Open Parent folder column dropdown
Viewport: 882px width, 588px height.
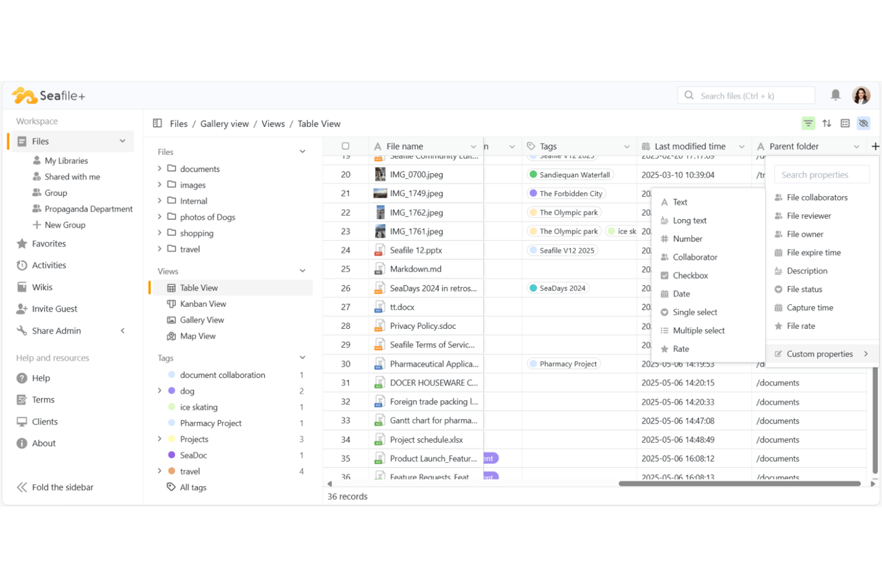tap(857, 147)
